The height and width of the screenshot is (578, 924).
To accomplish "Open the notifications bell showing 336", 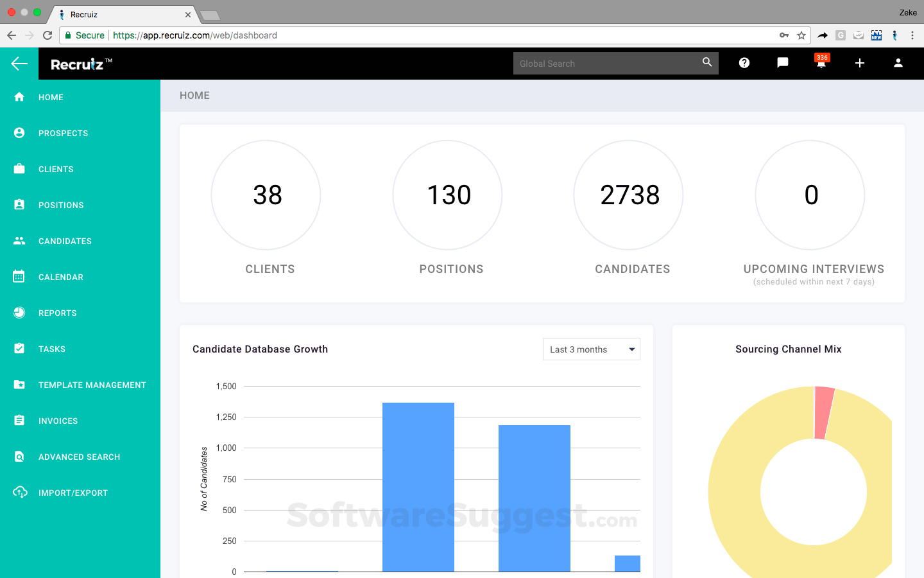I will (x=821, y=62).
